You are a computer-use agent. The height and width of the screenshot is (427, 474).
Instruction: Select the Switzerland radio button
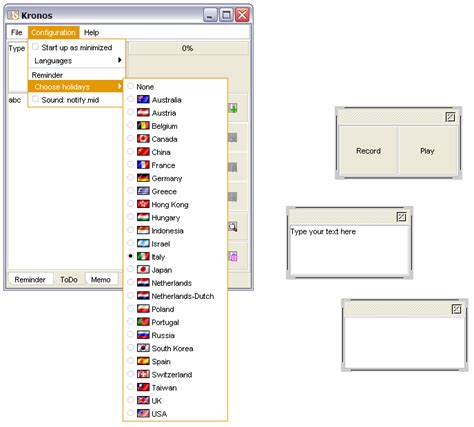130,374
